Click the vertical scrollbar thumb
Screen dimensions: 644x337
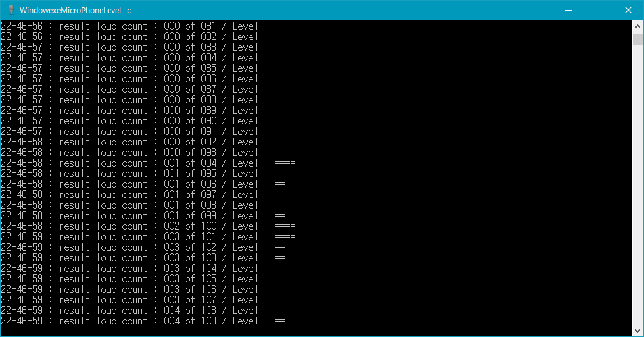pyautogui.click(x=637, y=40)
